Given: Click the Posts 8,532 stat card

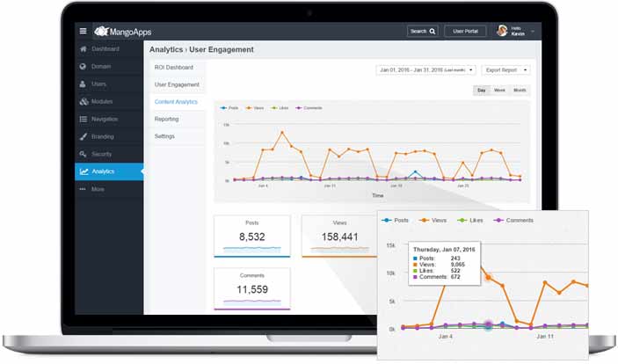Looking at the screenshot, I should point(252,237).
